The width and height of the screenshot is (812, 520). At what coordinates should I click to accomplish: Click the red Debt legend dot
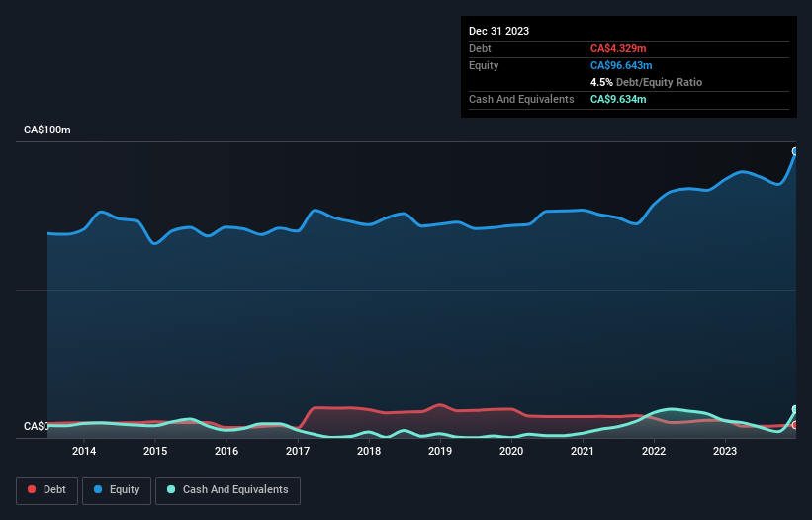pos(32,489)
